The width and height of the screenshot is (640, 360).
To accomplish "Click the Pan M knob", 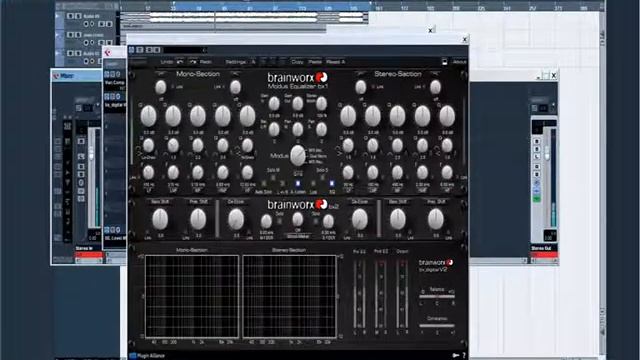I will (298, 129).
